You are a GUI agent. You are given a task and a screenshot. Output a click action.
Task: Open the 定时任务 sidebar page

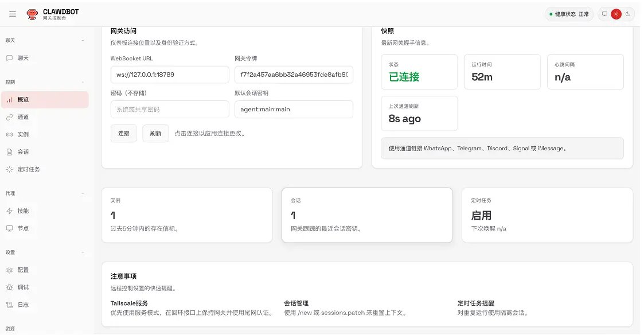pos(30,169)
